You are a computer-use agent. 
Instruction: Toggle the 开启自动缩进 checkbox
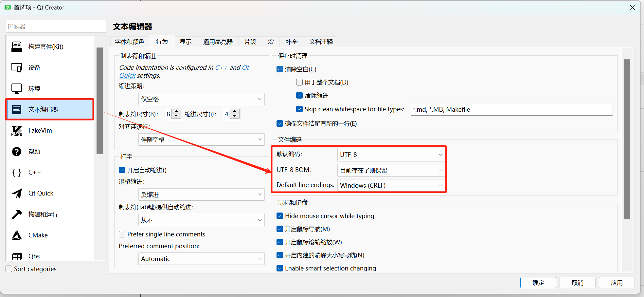[122, 170]
